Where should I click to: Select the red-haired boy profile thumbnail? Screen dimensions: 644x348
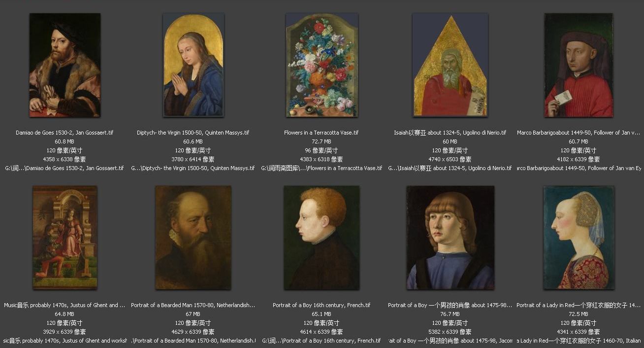pyautogui.click(x=322, y=238)
